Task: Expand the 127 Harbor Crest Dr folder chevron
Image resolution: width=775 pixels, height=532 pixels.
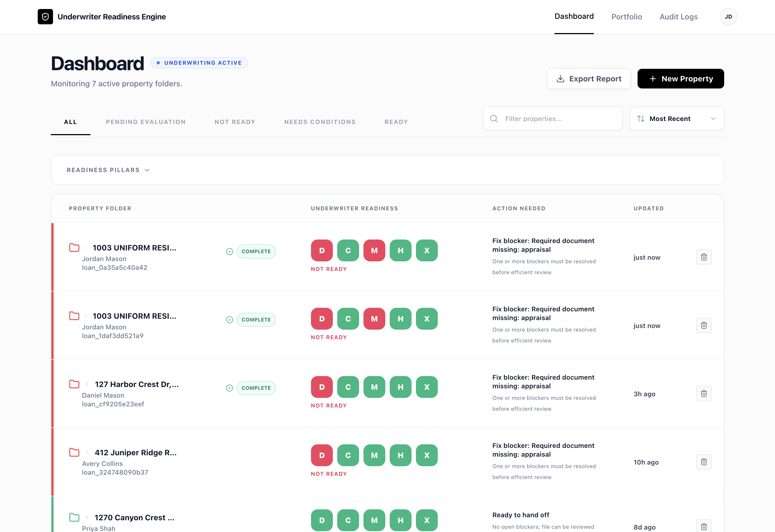Action: [x=87, y=384]
